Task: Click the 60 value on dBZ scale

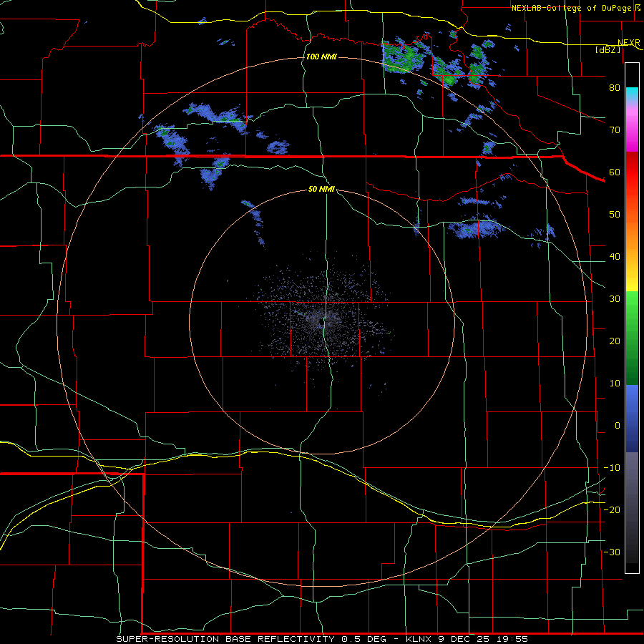Action: tap(615, 172)
